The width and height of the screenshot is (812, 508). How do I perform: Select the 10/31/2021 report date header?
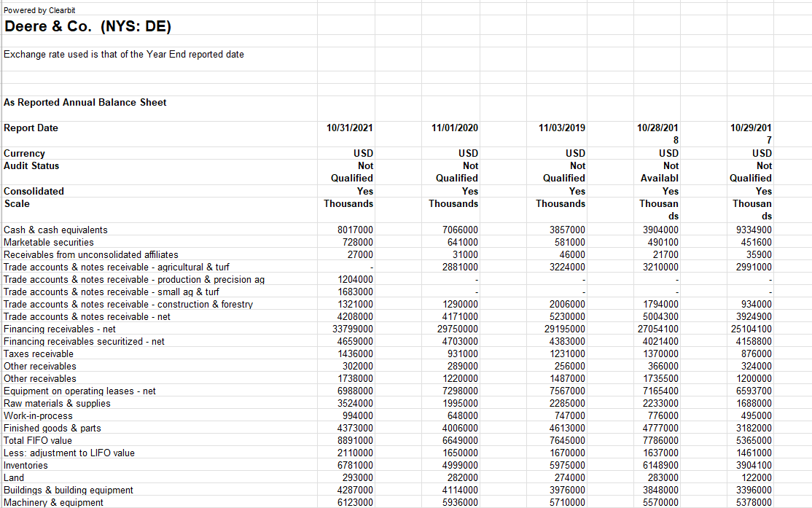pos(351,128)
